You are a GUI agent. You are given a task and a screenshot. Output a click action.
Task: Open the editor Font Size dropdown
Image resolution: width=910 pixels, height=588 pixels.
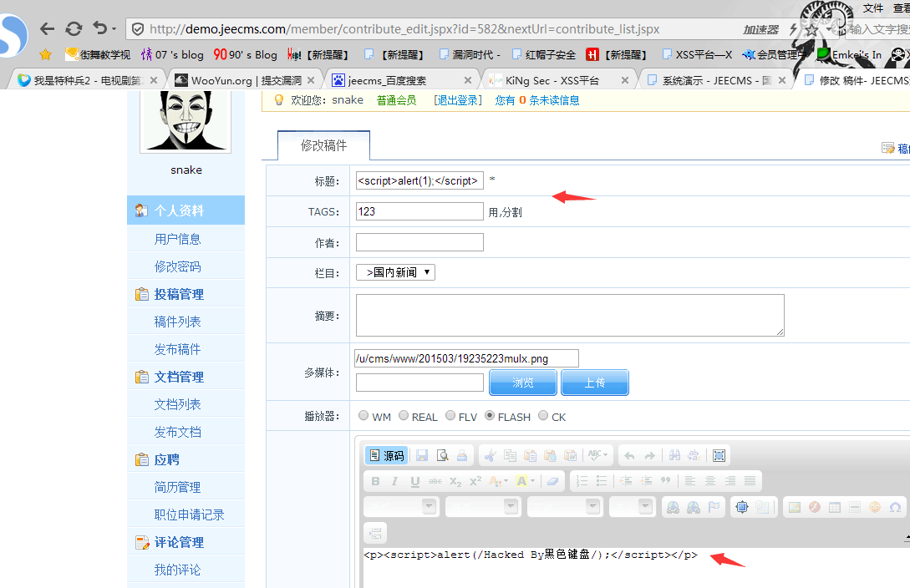(x=632, y=507)
